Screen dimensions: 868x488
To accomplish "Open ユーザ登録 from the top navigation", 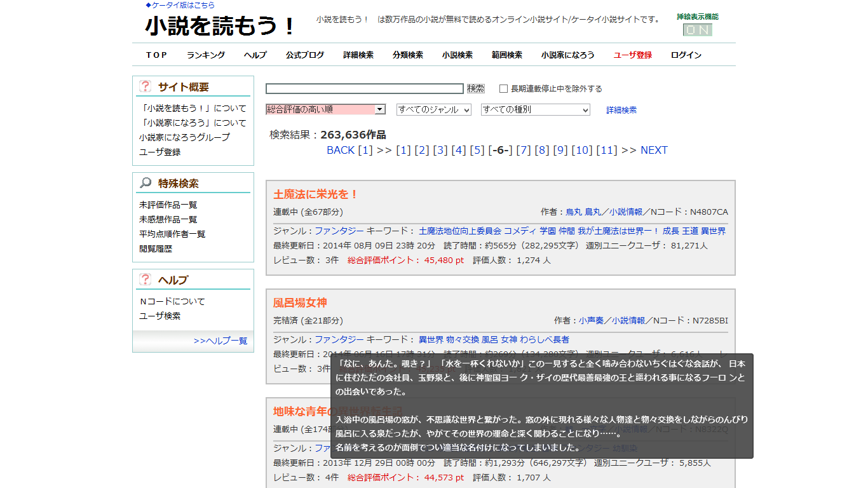I will click(x=632, y=55).
